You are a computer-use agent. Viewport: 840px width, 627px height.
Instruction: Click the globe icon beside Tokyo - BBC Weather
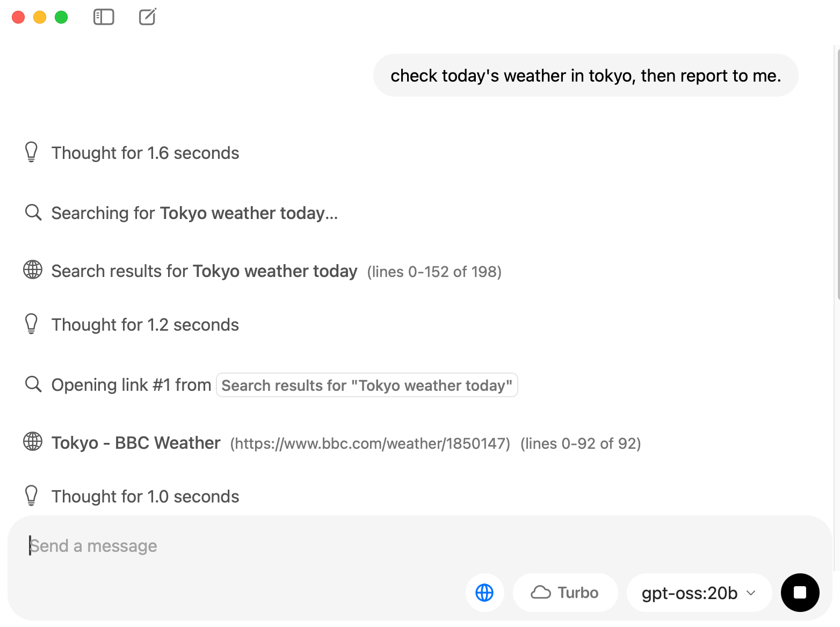click(x=33, y=442)
